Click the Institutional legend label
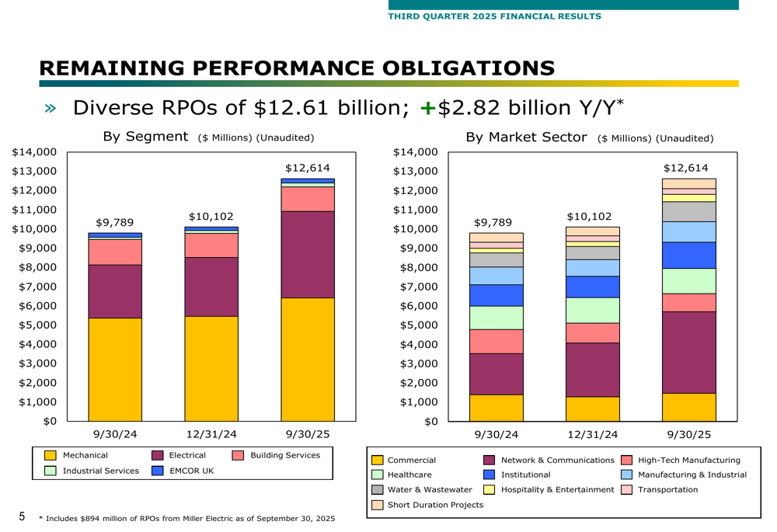This screenshot has height=532, width=777. (526, 475)
